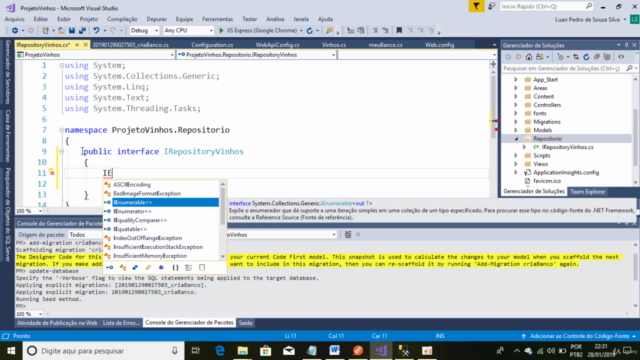Screen dimensions: 640x360
Task: Click the split editor icon above the scrollbar
Action: coord(493,64)
